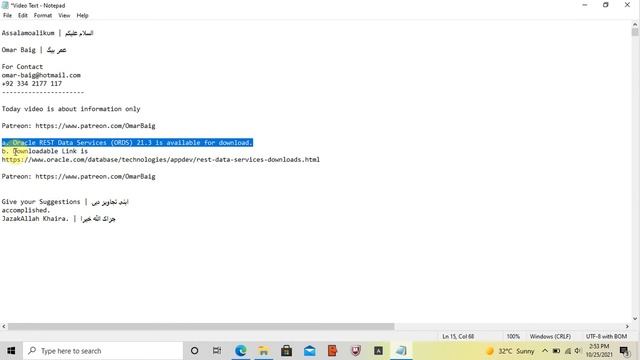The height and width of the screenshot is (360, 640).
Task: Open the Format menu
Action: (x=43, y=16)
